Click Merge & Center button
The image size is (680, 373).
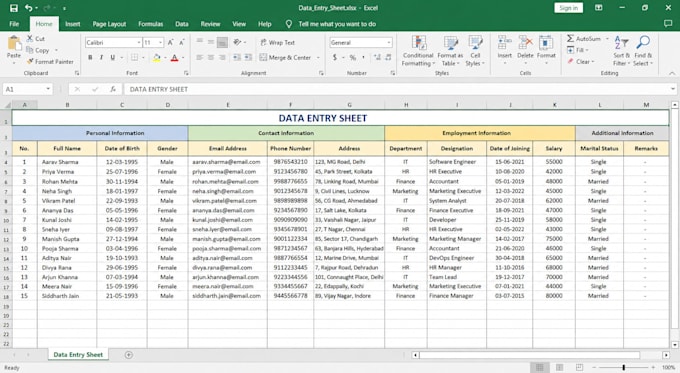285,57
